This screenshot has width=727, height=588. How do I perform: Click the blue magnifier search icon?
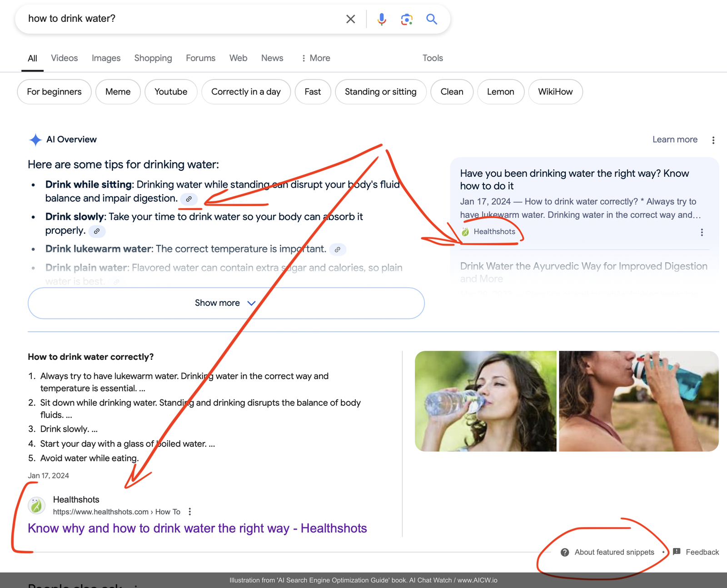(x=431, y=19)
